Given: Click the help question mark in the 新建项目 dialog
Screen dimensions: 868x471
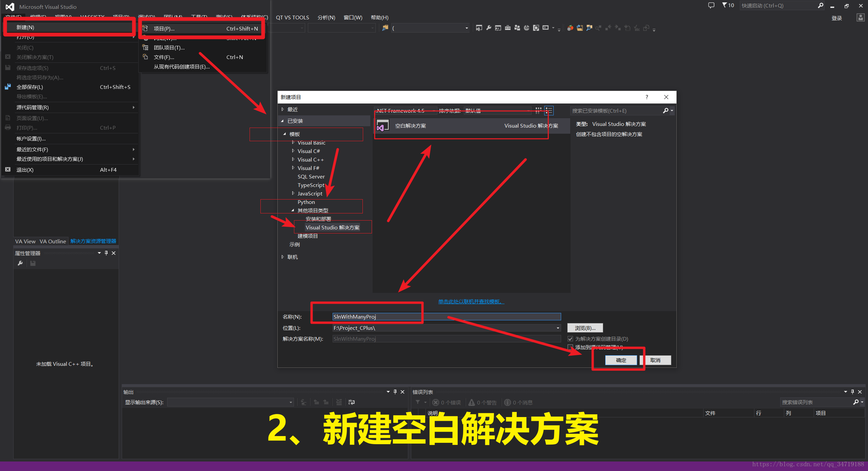Looking at the screenshot, I should (647, 97).
